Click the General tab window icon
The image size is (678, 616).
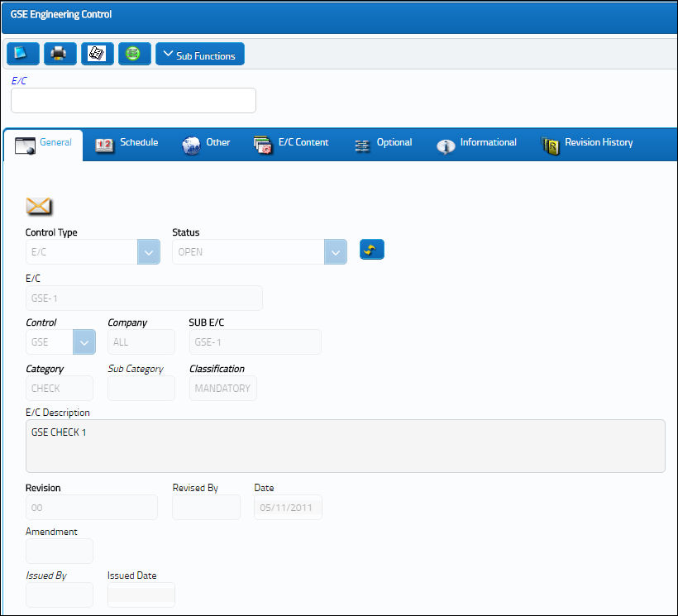tap(25, 146)
